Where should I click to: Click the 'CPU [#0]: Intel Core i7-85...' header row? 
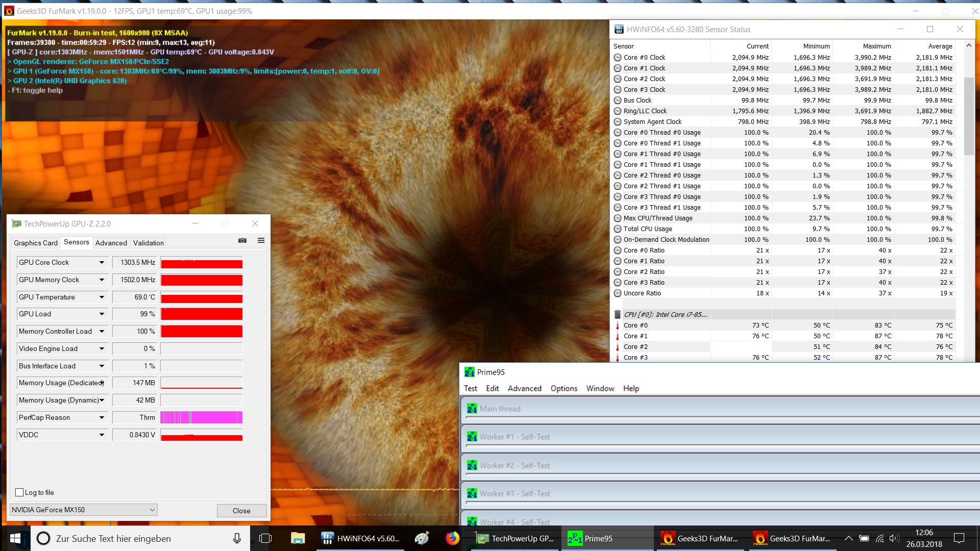click(783, 315)
